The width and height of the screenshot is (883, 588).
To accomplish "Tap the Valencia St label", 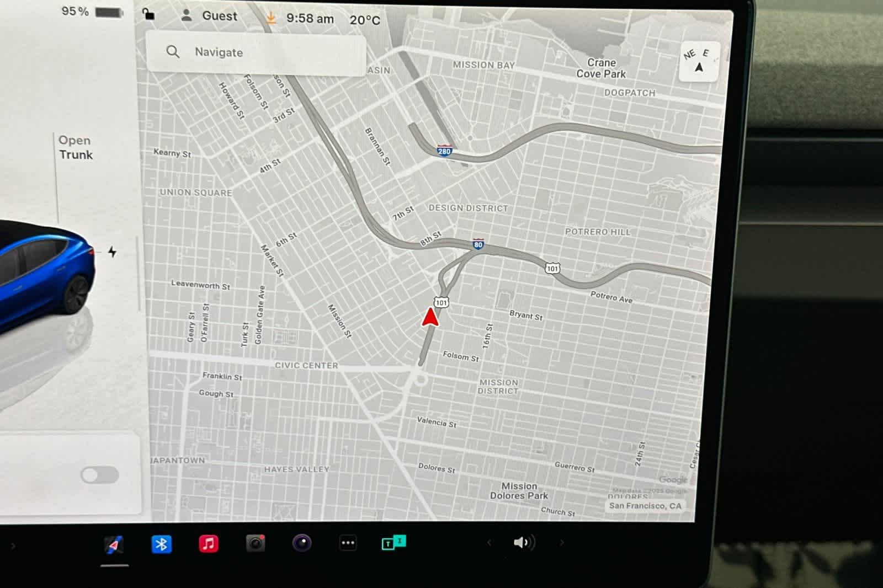I will coord(437,422).
